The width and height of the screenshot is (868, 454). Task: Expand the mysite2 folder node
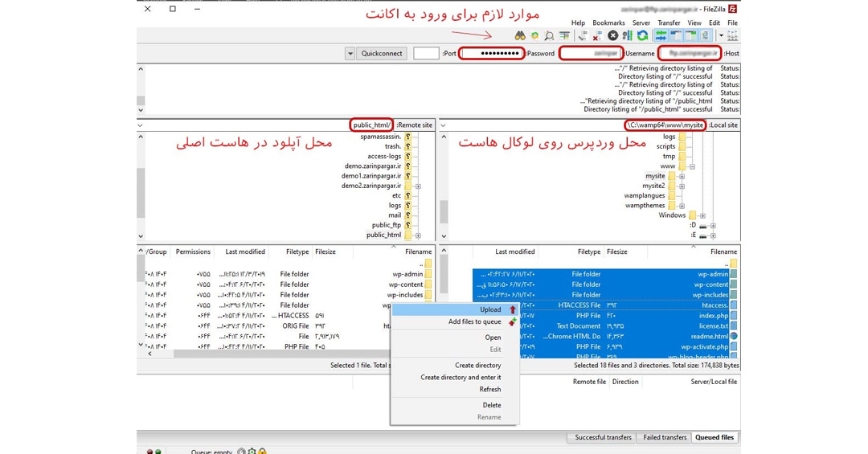pyautogui.click(x=682, y=186)
